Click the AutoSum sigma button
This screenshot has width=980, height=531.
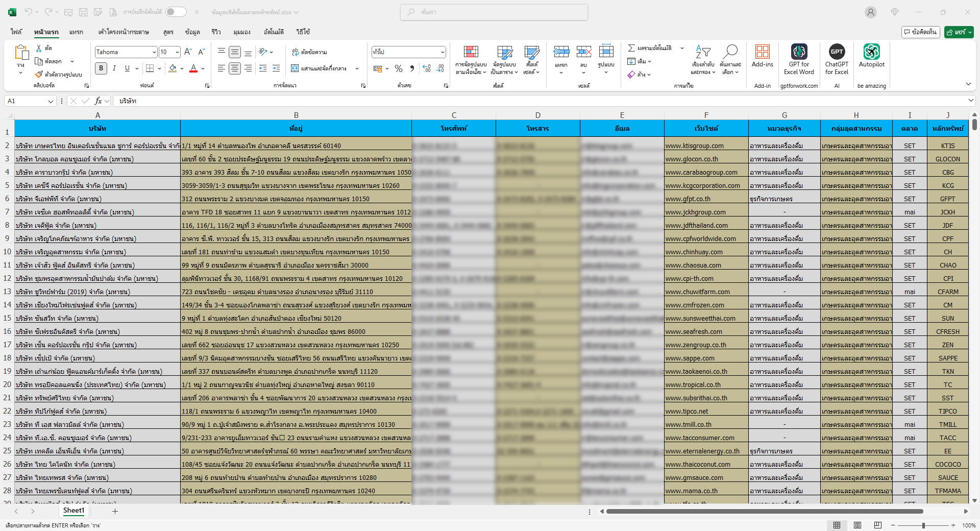[631, 48]
